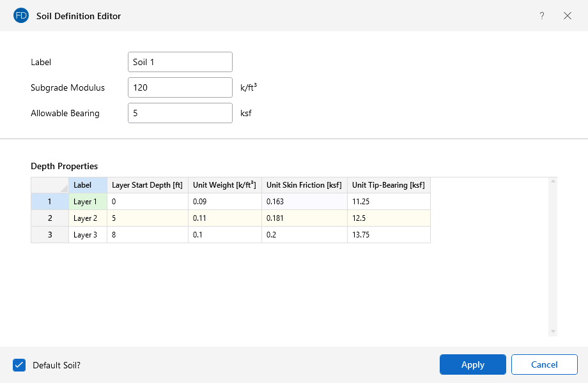
Task: Select row 3 header in the table
Action: pyautogui.click(x=50, y=235)
